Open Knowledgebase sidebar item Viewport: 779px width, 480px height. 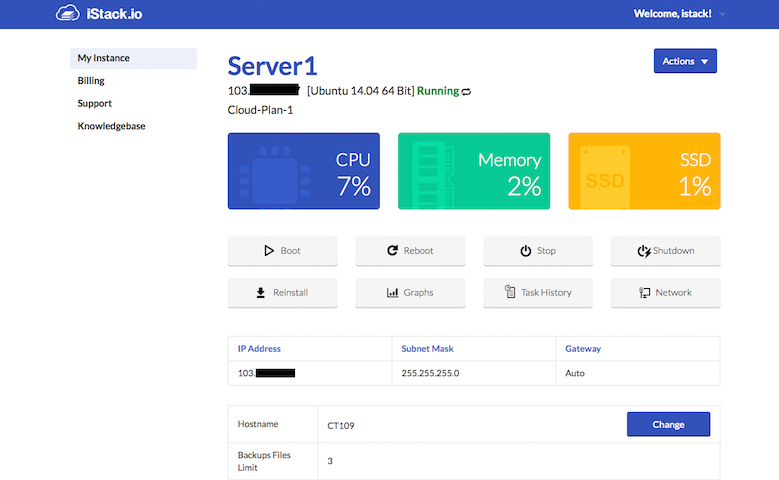coord(111,126)
